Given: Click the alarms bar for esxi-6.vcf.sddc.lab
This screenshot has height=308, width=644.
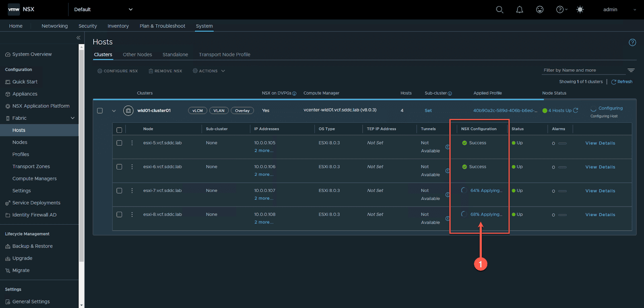Looking at the screenshot, I should click(562, 167).
